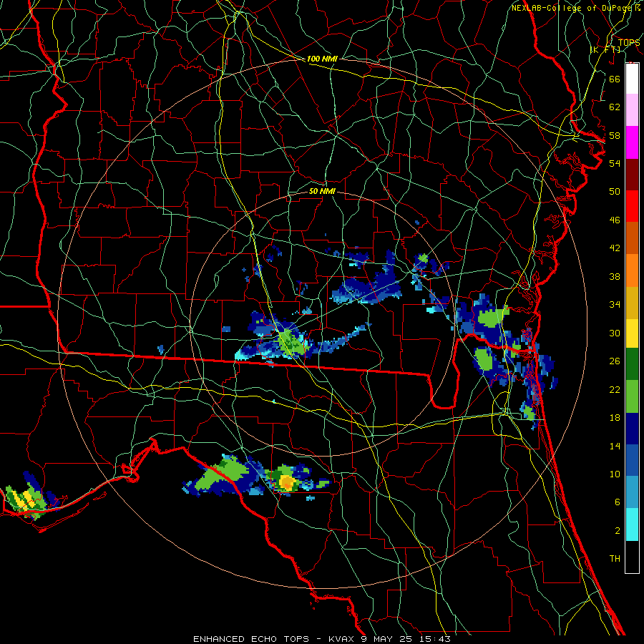Click the orange 38 kft legend swatch
This screenshot has width=644, height=644.
(632, 270)
